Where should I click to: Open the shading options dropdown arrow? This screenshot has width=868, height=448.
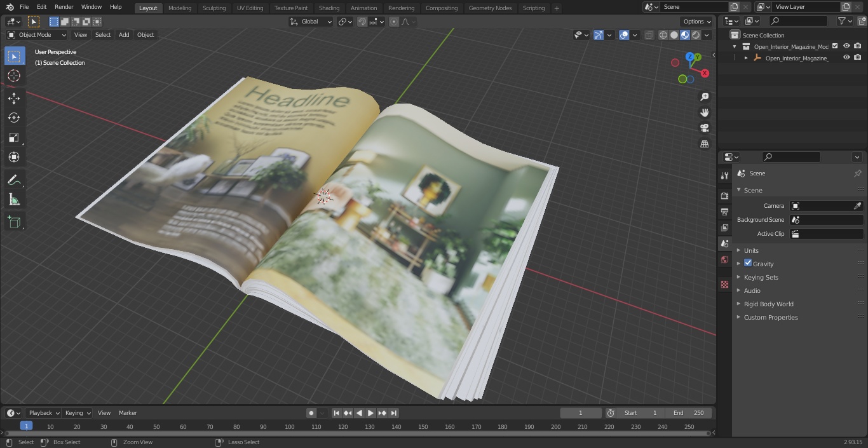707,35
